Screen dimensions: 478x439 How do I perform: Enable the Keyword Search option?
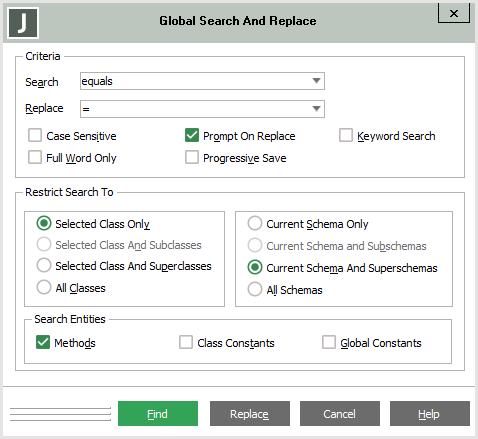coord(346,135)
